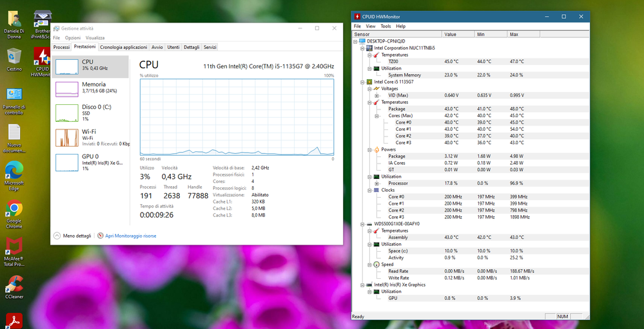Image resolution: width=644 pixels, height=329 pixels.
Task: Click the Ready status text in HWMonitor
Action: (x=358, y=317)
